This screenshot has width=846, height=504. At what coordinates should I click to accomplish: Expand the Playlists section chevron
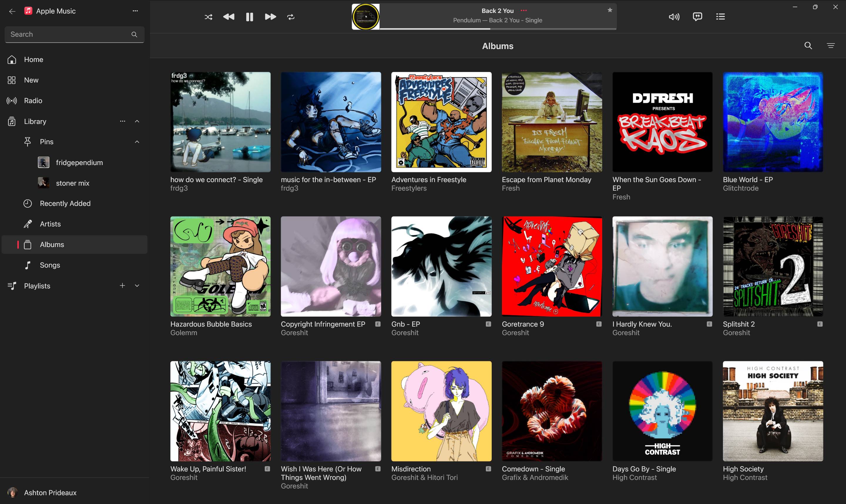click(137, 285)
